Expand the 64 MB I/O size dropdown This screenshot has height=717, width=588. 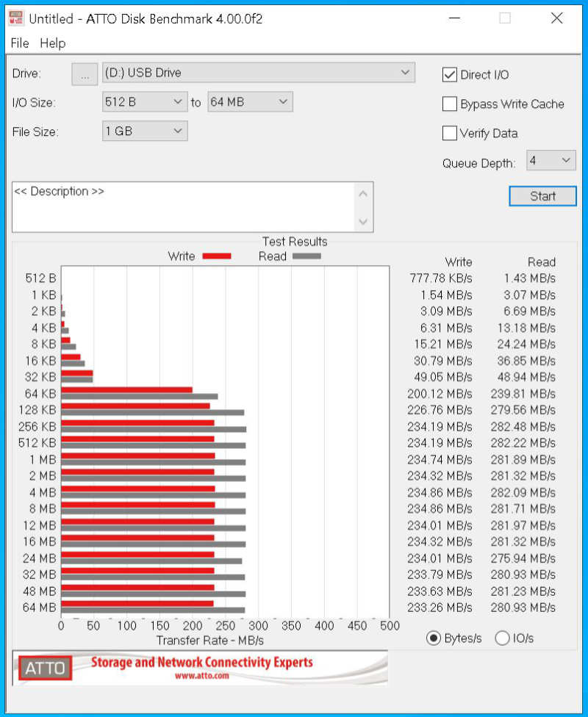[x=250, y=101]
